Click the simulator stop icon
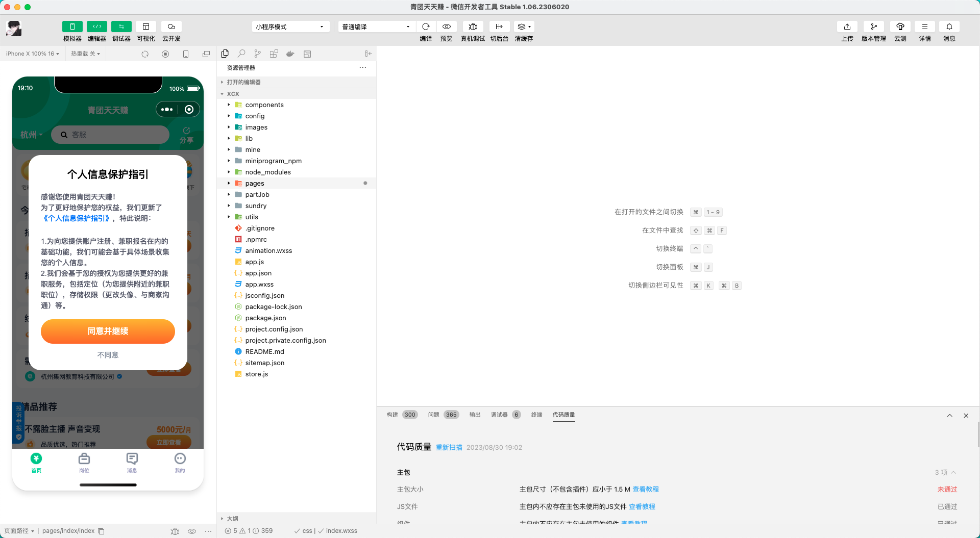This screenshot has height=538, width=980. [x=165, y=54]
